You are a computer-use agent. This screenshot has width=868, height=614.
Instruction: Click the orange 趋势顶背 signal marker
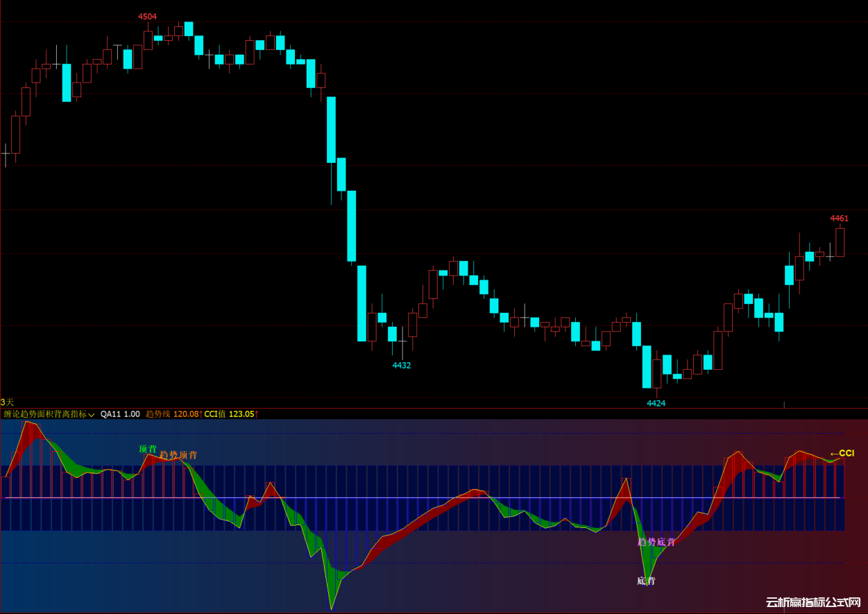pyautogui.click(x=178, y=455)
